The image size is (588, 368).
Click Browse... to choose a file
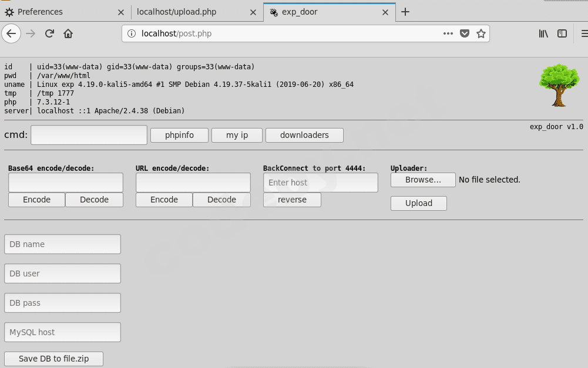coord(423,180)
